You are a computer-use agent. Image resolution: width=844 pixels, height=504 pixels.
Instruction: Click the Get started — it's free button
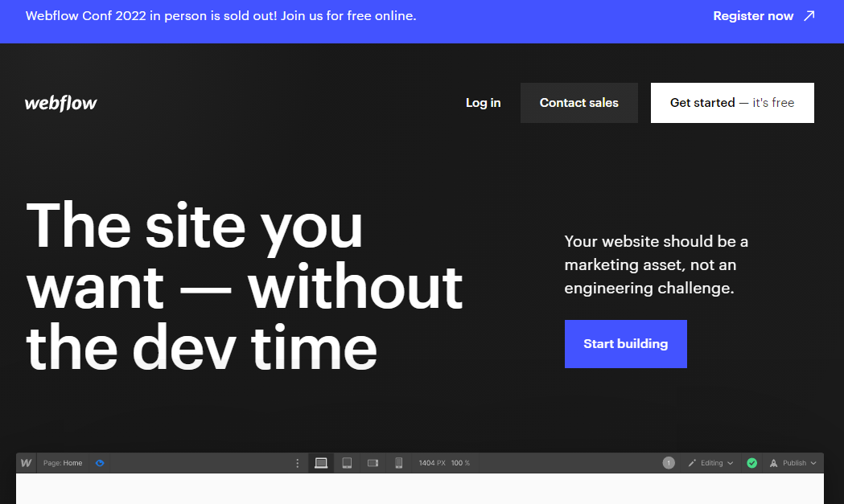(732, 103)
